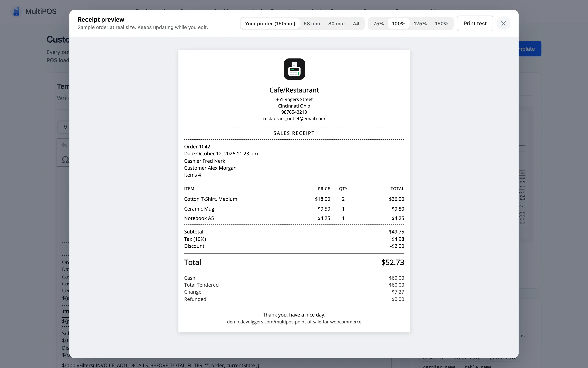Set preview zoom to 150%
Screen dimensions: 588x368
click(441, 24)
